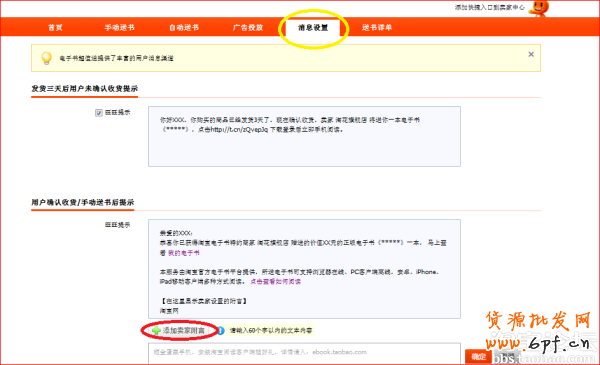The height and width of the screenshot is (365, 600).
Task: Switch to the 手动送书 tab
Action: [x=119, y=28]
